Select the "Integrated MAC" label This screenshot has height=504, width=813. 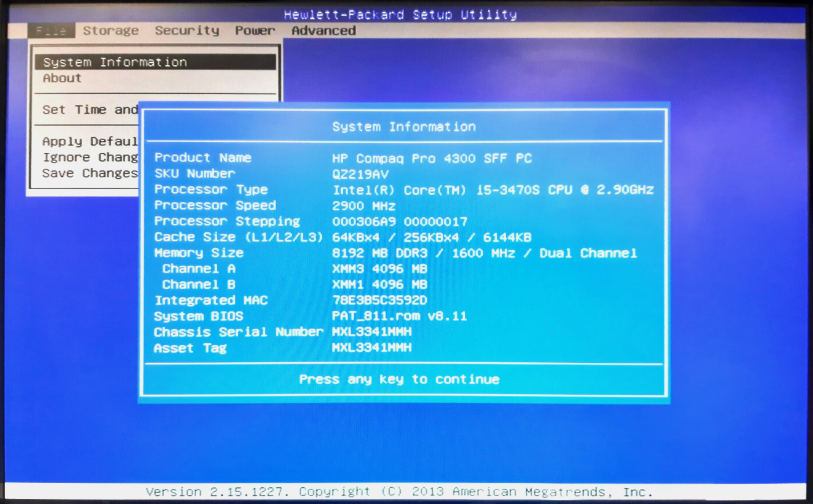pos(211,300)
